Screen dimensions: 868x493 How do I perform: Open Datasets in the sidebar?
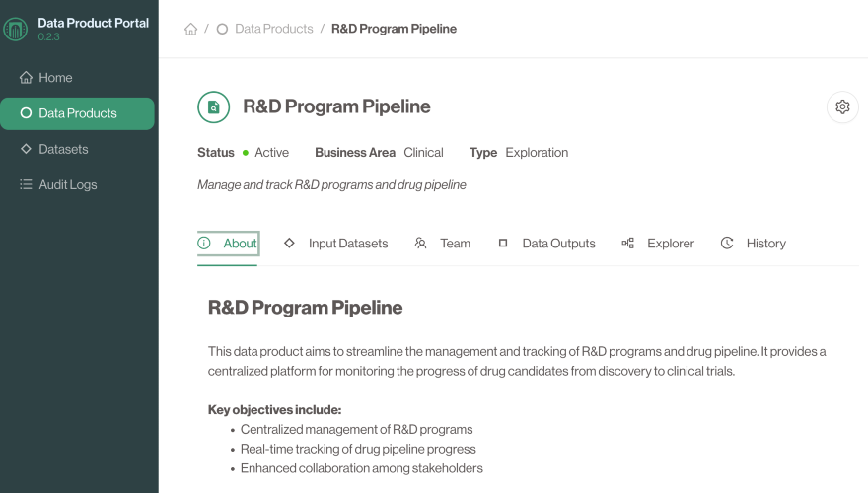tap(78, 149)
